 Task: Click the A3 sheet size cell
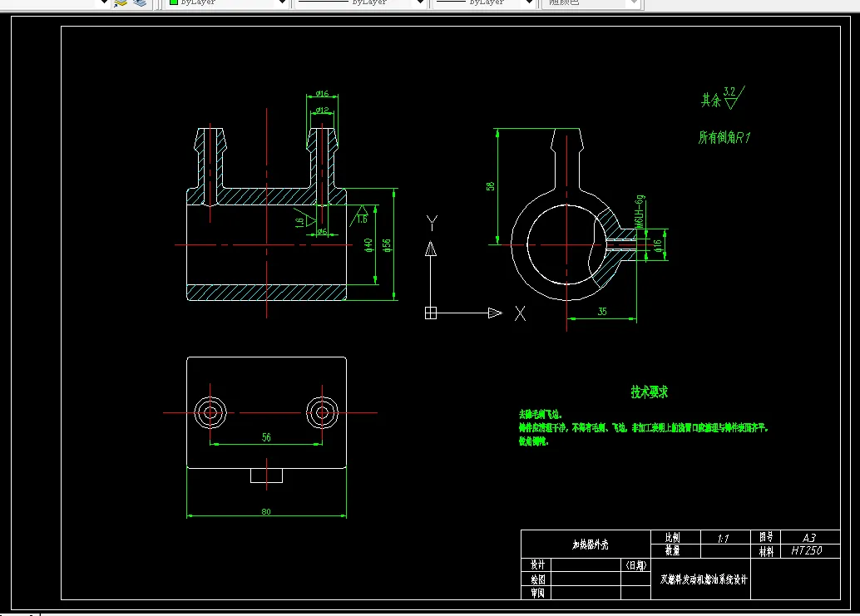point(810,537)
